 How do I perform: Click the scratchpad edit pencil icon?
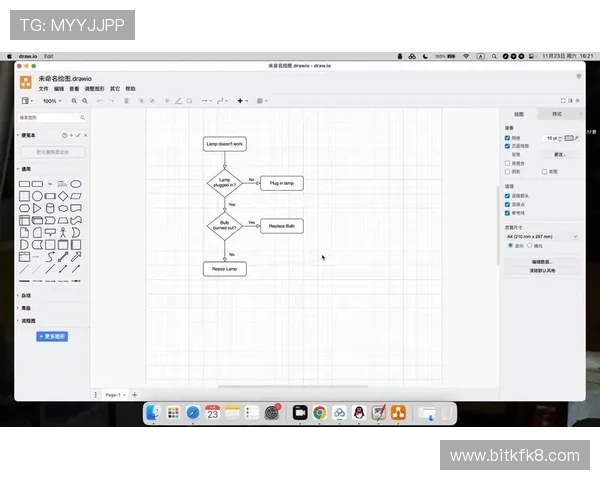pos(78,136)
